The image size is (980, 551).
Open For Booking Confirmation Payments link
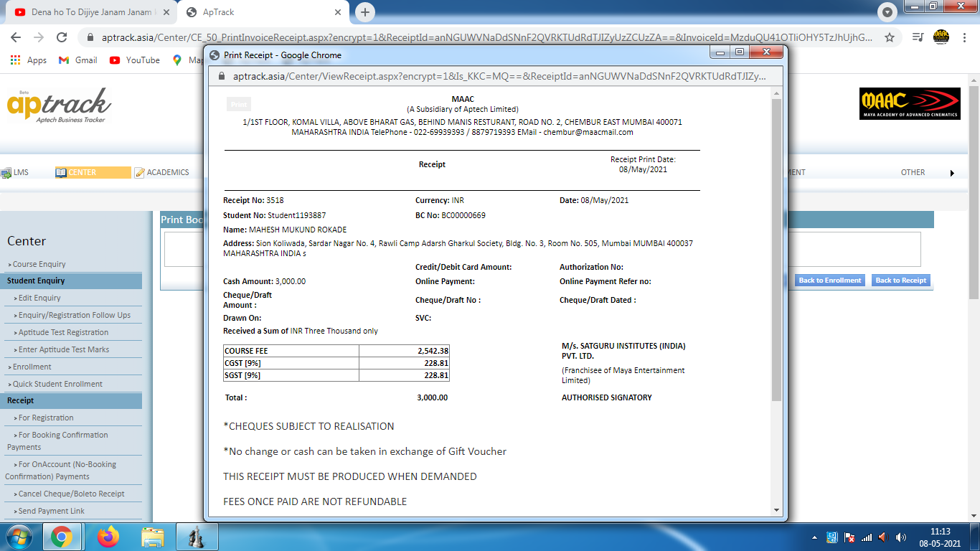click(x=59, y=441)
